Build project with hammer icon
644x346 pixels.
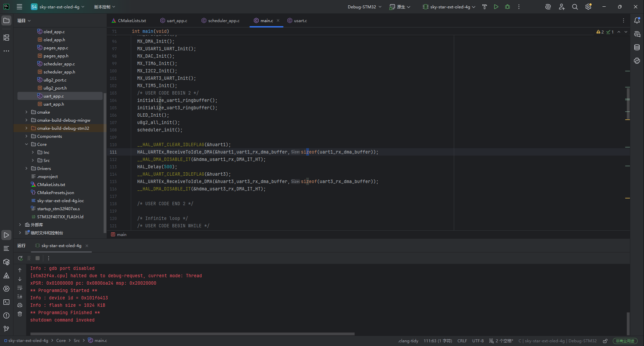tap(485, 7)
